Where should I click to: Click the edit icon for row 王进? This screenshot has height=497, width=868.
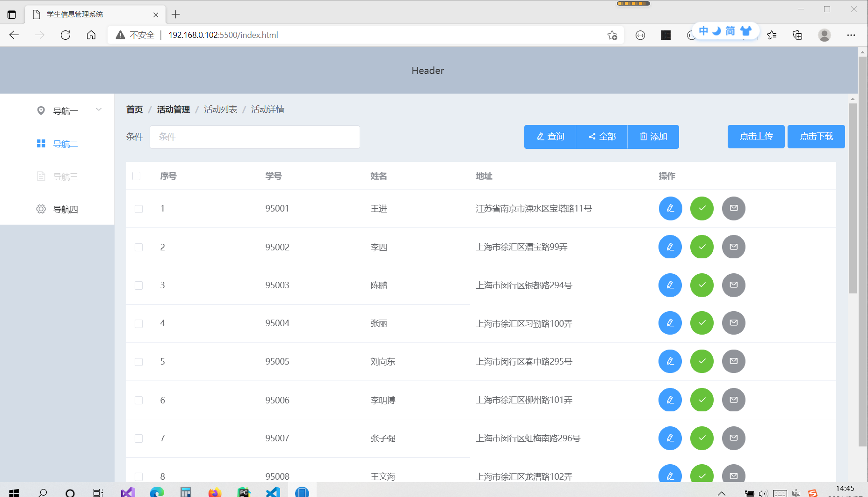pos(670,208)
